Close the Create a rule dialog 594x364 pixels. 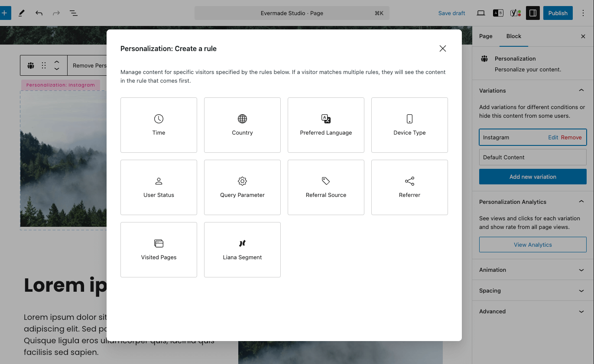coord(442,48)
